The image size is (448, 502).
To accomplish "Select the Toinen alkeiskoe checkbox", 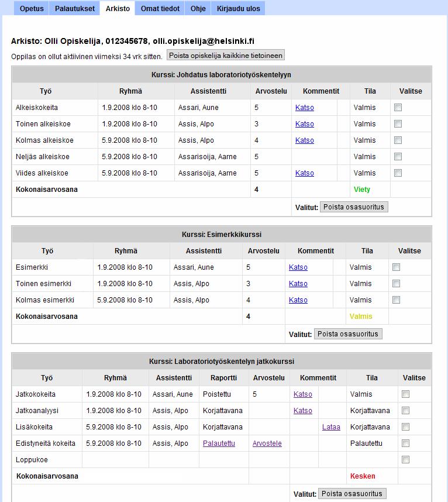I will pos(398,124).
